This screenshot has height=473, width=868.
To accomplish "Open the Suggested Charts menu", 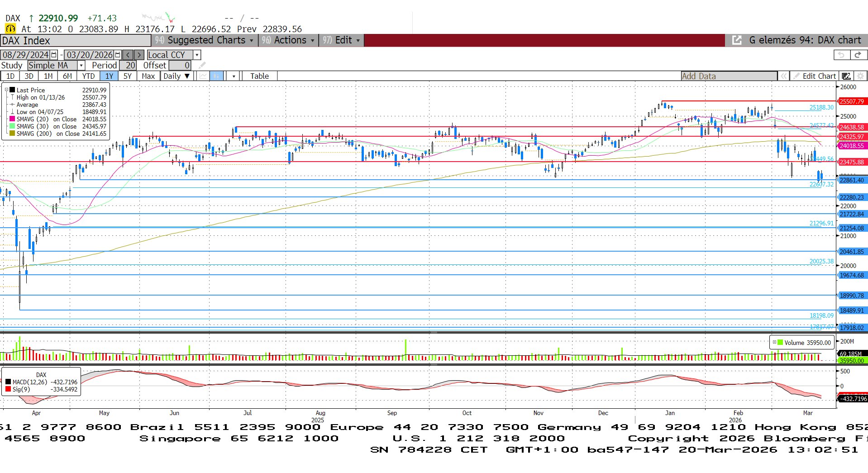I will click(205, 40).
